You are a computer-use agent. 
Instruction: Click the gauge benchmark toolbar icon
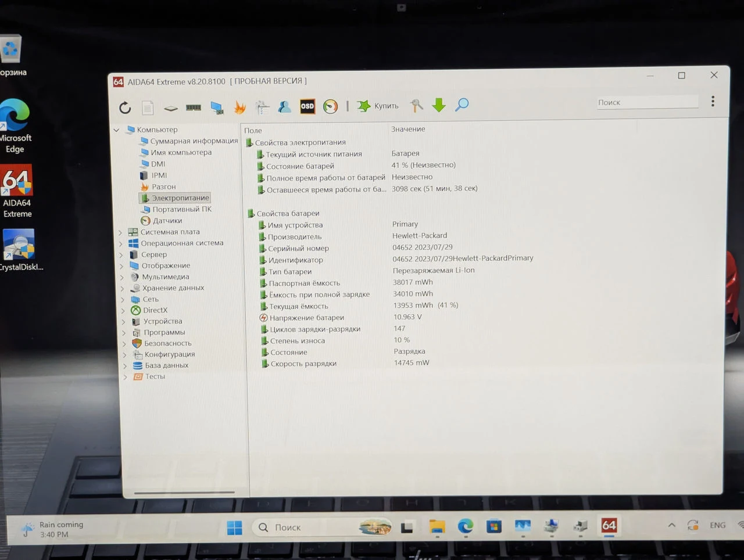click(330, 106)
